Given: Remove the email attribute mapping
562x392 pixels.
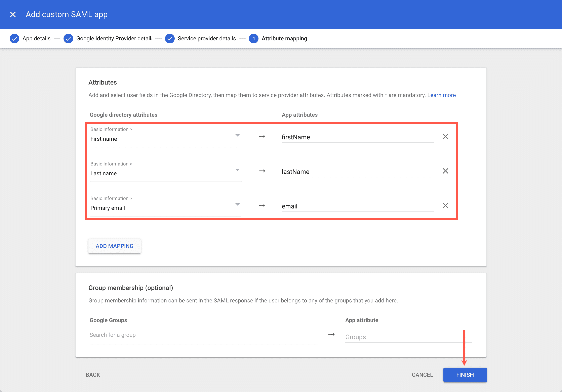Looking at the screenshot, I should pos(445,206).
